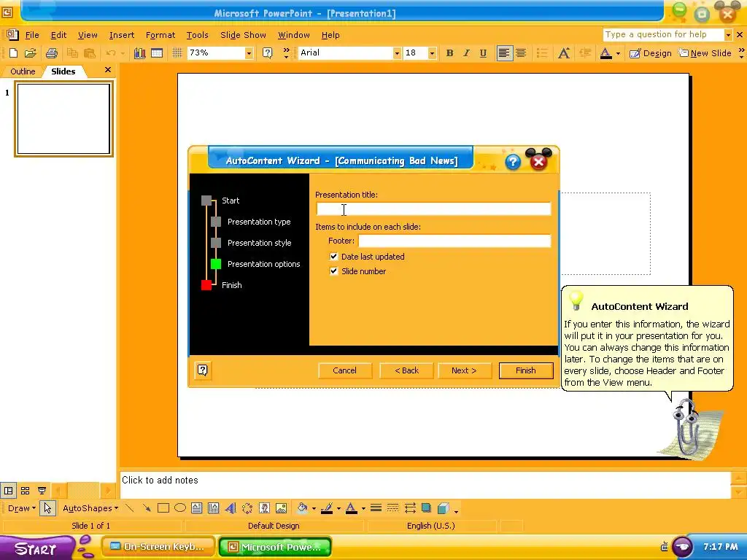Viewport: 747px width, 560px height.
Task: Switch to Slide Sorter view
Action: click(x=26, y=491)
